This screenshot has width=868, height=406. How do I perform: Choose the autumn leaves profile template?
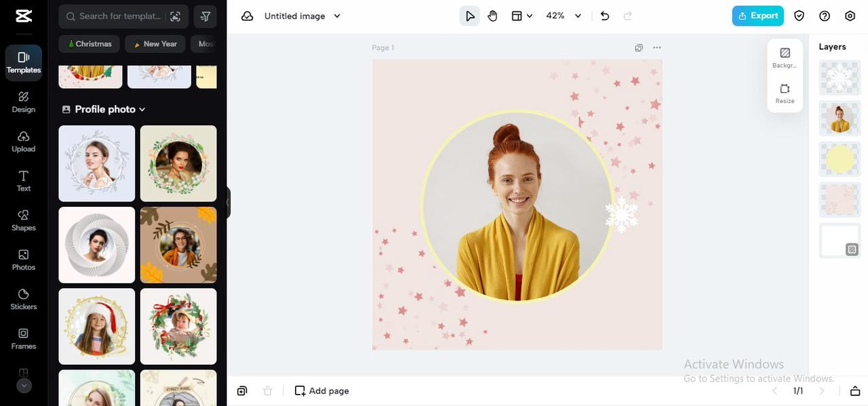pos(178,245)
